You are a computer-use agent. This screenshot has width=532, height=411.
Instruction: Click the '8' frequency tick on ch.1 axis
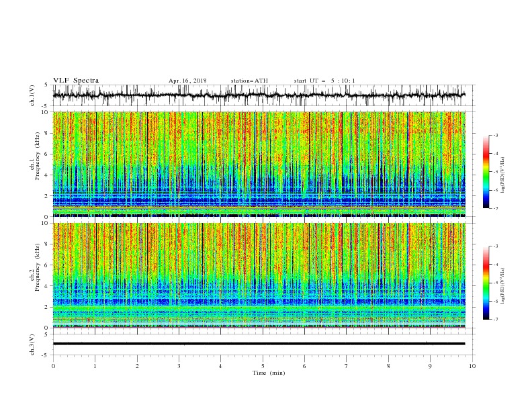pyautogui.click(x=48, y=133)
